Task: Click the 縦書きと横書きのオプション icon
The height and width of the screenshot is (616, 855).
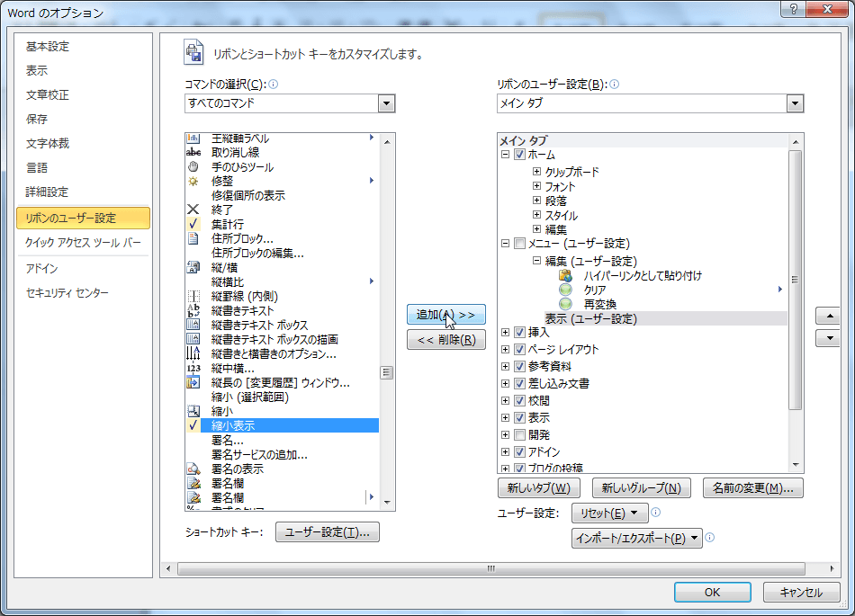Action: click(193, 353)
